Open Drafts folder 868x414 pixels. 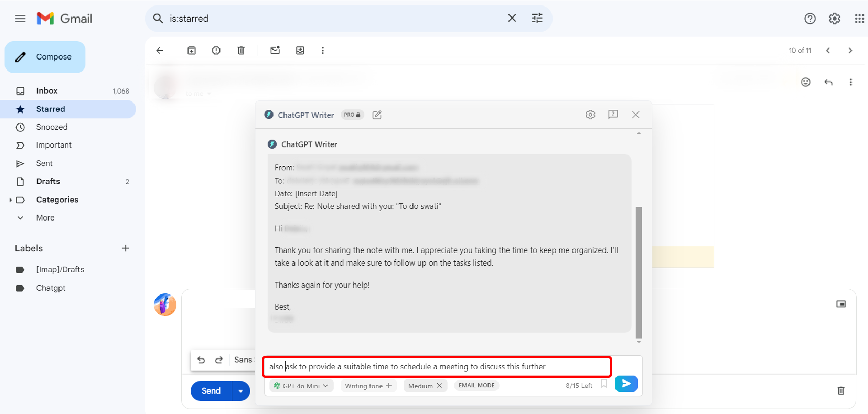(x=68, y=181)
